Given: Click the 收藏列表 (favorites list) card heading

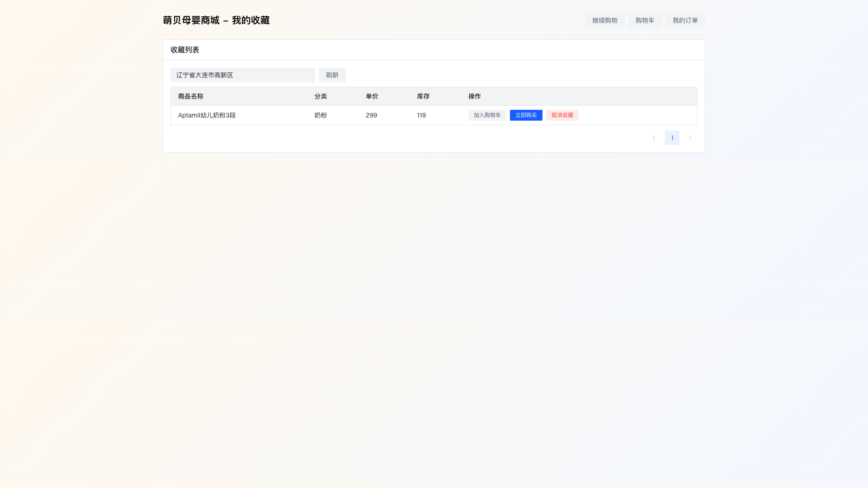Looking at the screenshot, I should [184, 50].
